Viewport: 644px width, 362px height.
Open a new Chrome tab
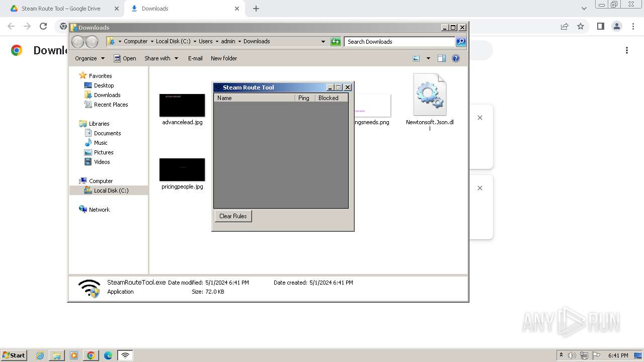pos(256,9)
